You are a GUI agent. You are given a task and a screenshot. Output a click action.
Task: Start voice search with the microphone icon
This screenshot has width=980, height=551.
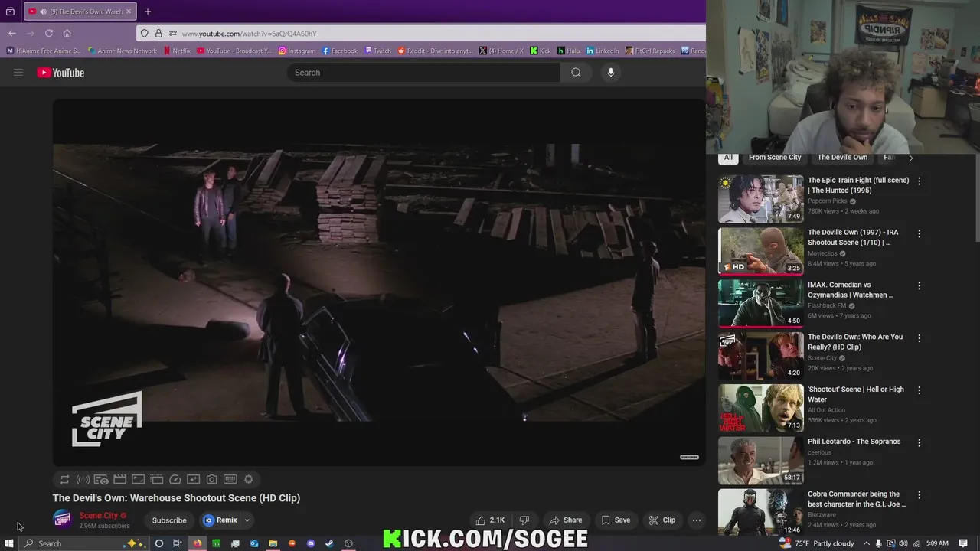(610, 73)
